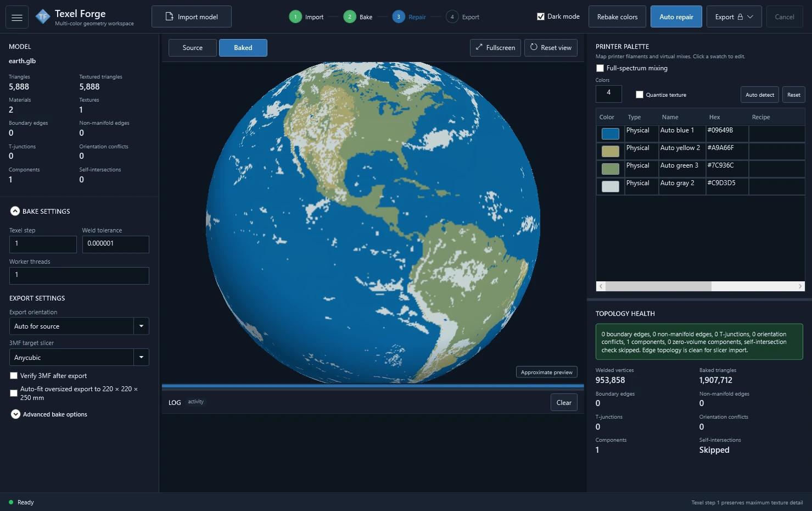Click the Texel Forge logo icon
The width and height of the screenshot is (812, 511).
(42, 17)
